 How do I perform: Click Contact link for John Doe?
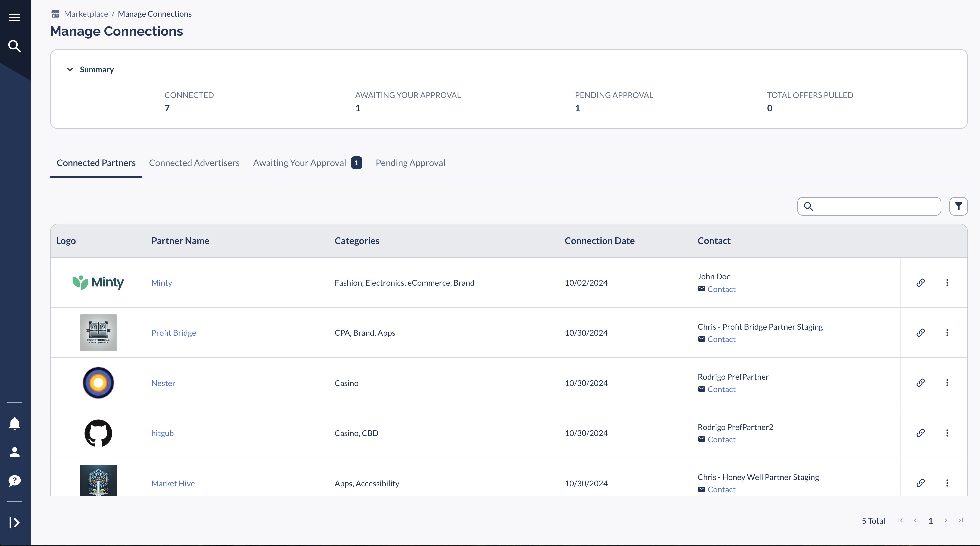pos(721,289)
